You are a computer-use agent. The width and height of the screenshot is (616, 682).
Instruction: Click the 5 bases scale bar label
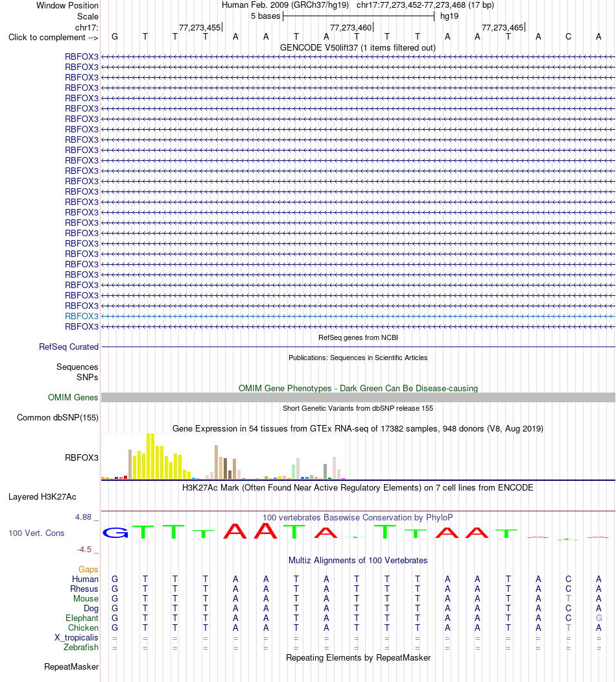[x=266, y=16]
